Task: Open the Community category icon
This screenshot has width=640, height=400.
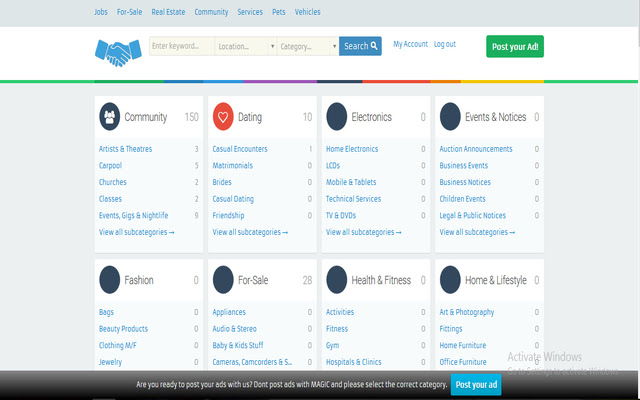Action: (x=109, y=117)
